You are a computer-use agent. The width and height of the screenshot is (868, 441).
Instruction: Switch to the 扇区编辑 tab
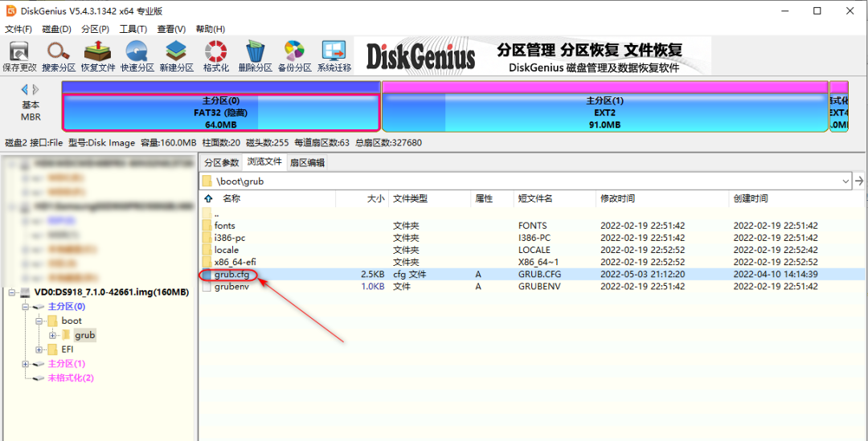point(307,163)
